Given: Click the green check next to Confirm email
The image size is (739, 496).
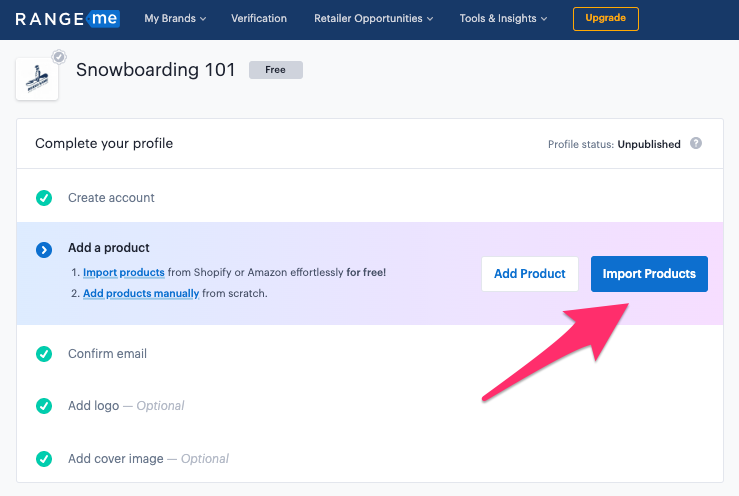Looking at the screenshot, I should tap(44, 354).
